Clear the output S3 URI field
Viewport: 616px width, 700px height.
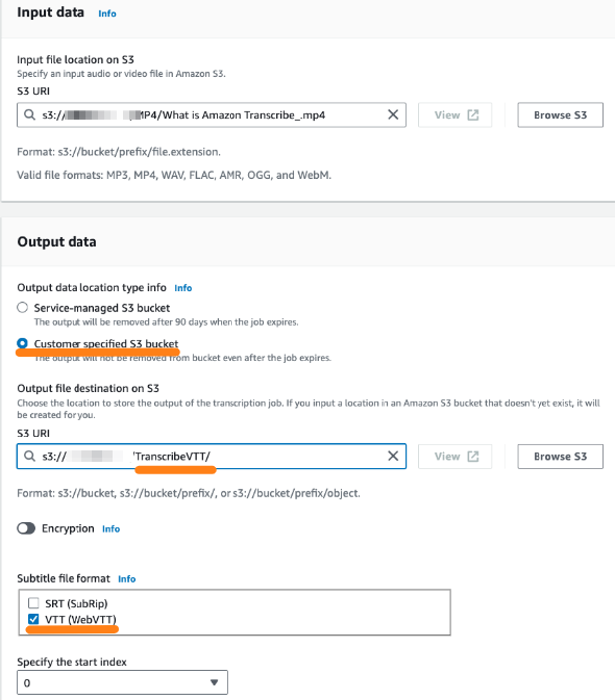tap(393, 456)
